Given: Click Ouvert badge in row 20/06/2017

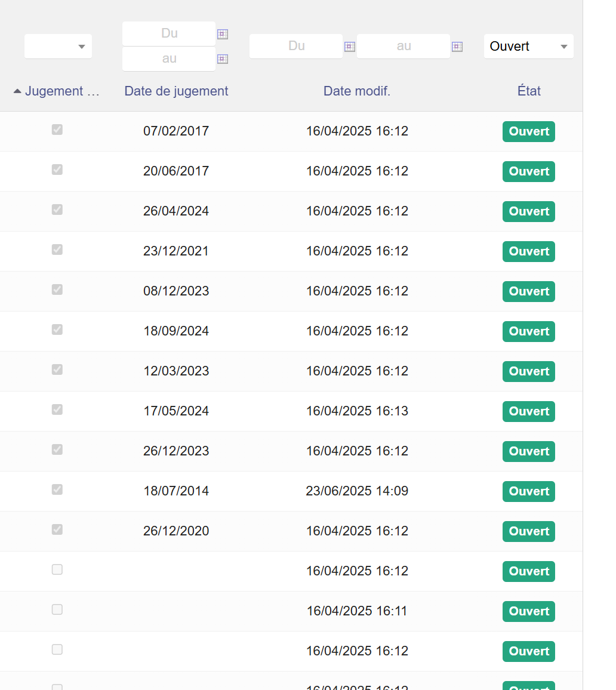Looking at the screenshot, I should (529, 171).
